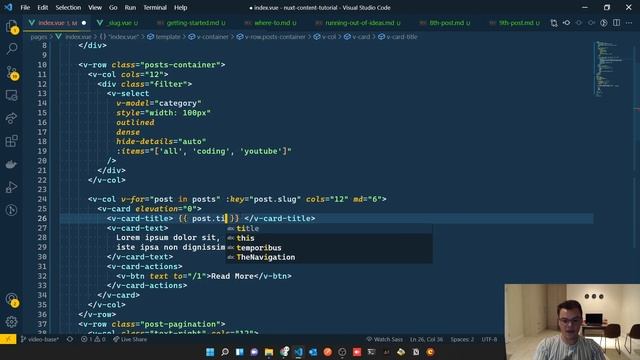Open the timeline/history icon in activity bar

pyautogui.click(x=11, y=210)
